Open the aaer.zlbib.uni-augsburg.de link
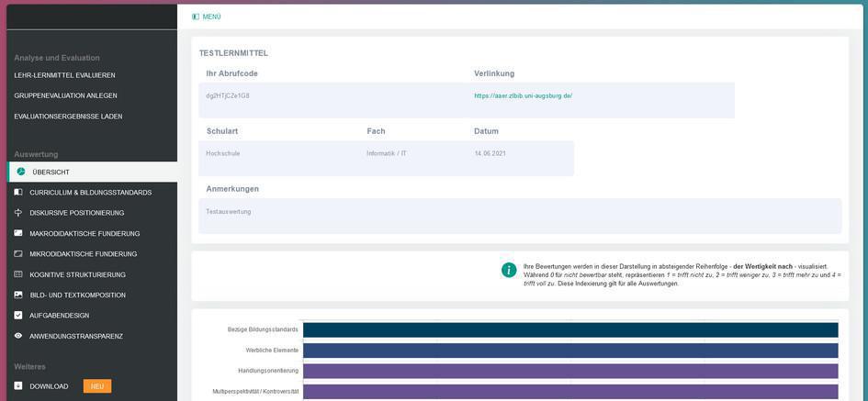This screenshot has height=401, width=868. click(x=523, y=95)
